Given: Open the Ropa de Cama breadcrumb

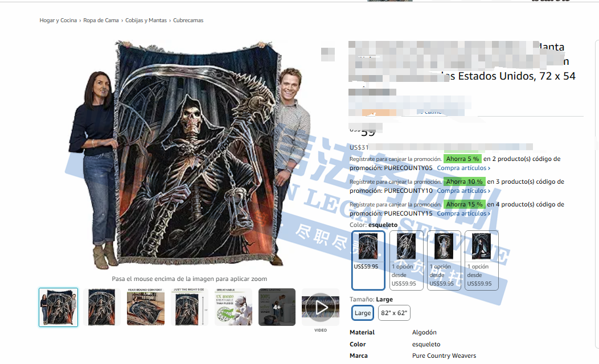Looking at the screenshot, I should pos(101,20).
